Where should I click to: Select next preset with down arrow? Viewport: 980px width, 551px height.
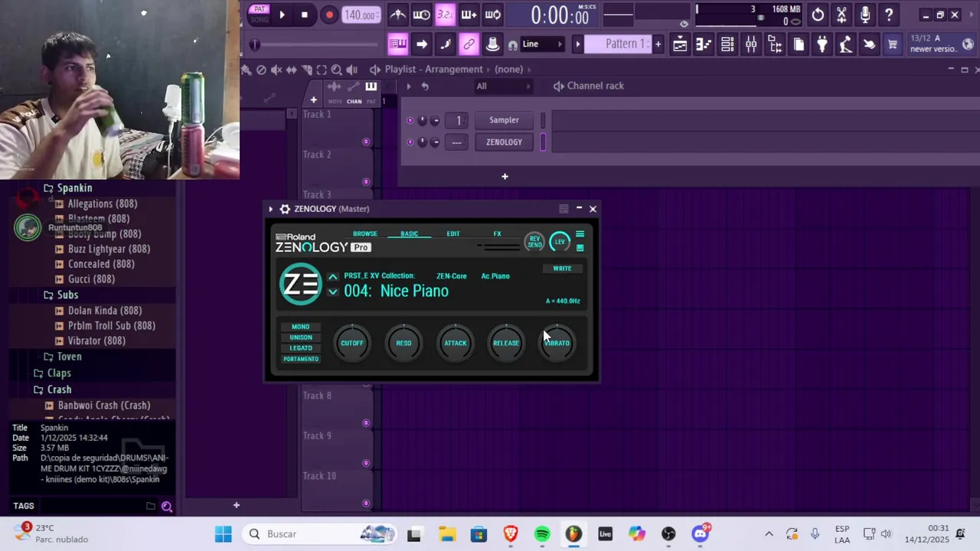coord(332,292)
